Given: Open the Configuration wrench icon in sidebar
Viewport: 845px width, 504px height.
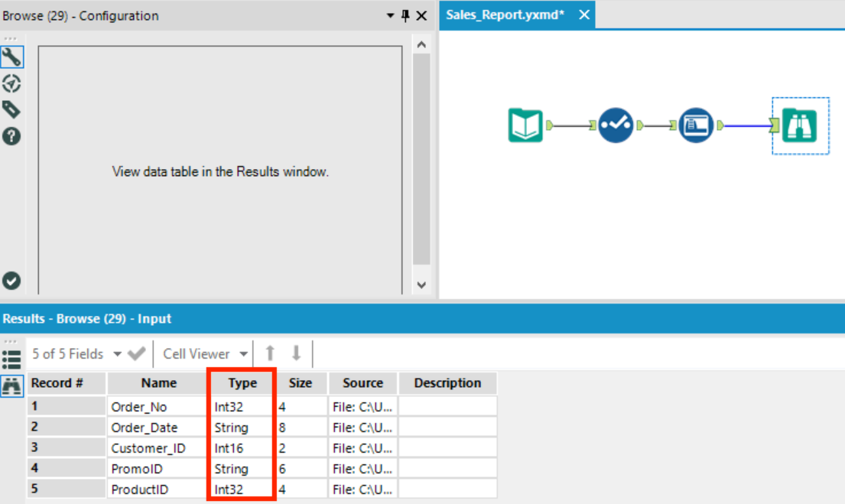Looking at the screenshot, I should coord(11,56).
